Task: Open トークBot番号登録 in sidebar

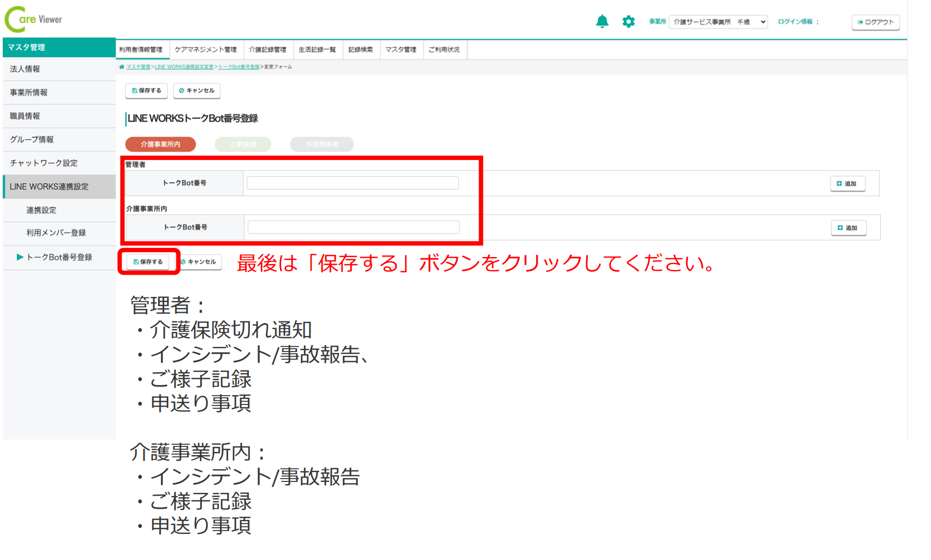Action: point(59,257)
